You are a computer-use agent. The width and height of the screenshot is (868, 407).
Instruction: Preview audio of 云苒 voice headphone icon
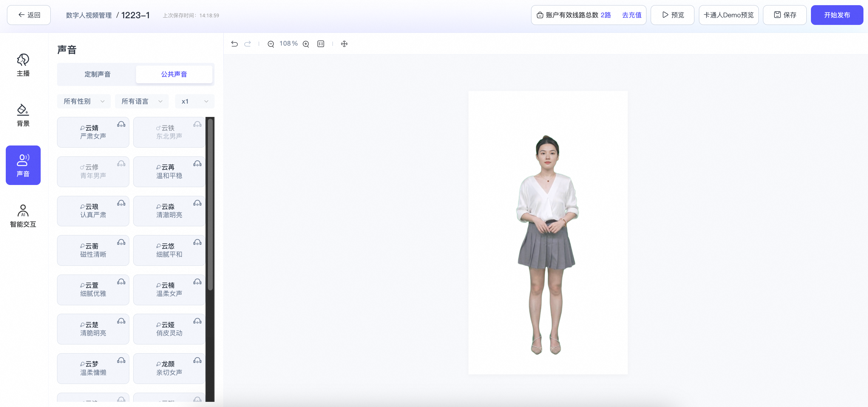pyautogui.click(x=198, y=164)
